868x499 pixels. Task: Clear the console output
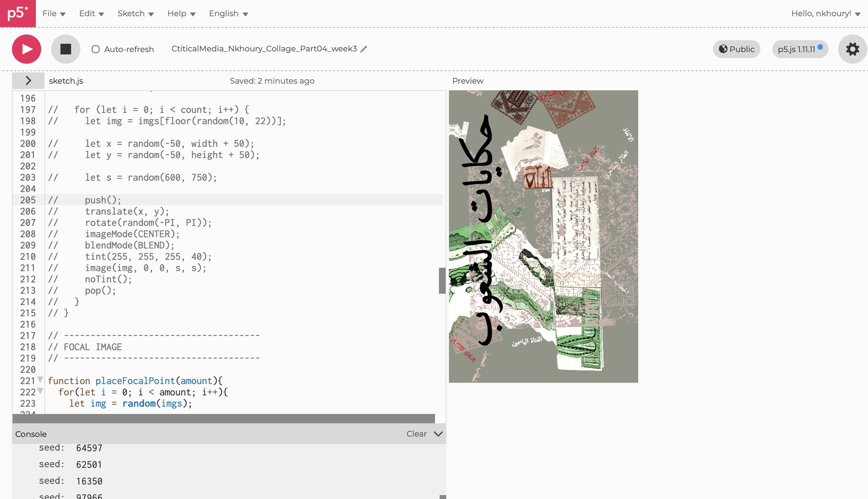pos(416,434)
